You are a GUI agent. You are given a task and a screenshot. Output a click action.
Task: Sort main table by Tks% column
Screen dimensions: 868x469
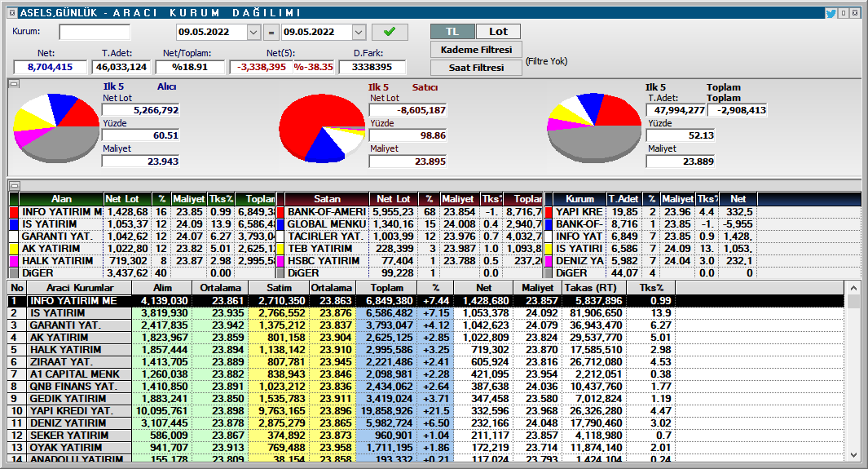click(x=651, y=288)
